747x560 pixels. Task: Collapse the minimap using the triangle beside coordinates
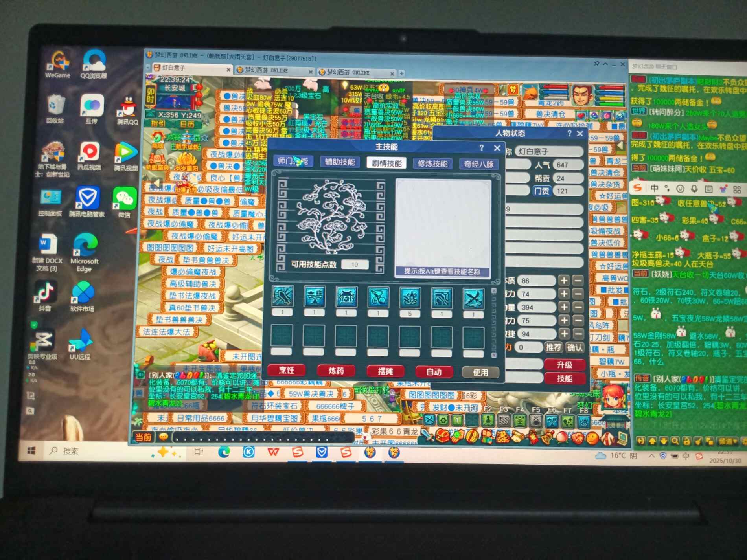[x=151, y=114]
